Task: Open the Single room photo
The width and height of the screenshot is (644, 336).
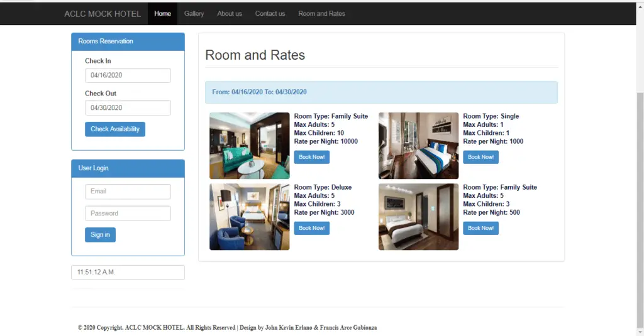Action: pos(418,146)
